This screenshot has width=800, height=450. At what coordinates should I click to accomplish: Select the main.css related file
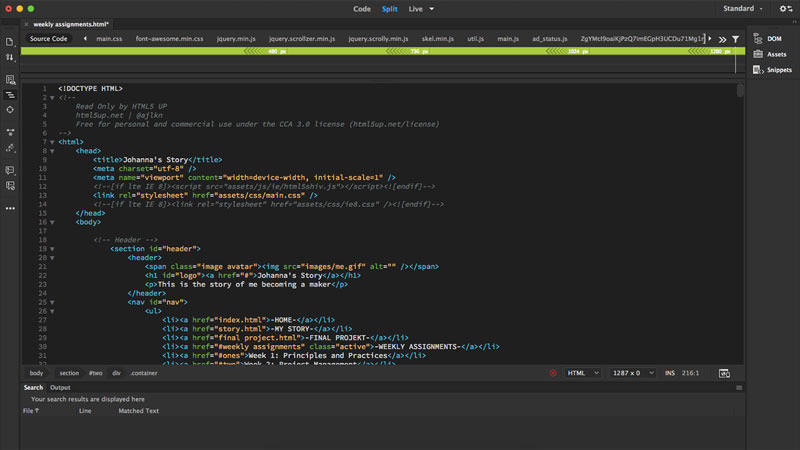108,39
